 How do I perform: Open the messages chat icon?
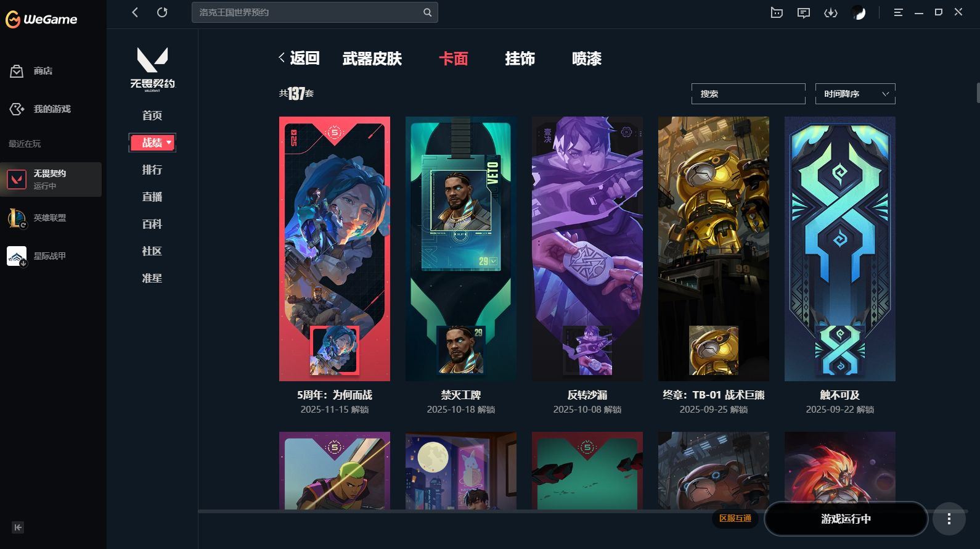(804, 12)
